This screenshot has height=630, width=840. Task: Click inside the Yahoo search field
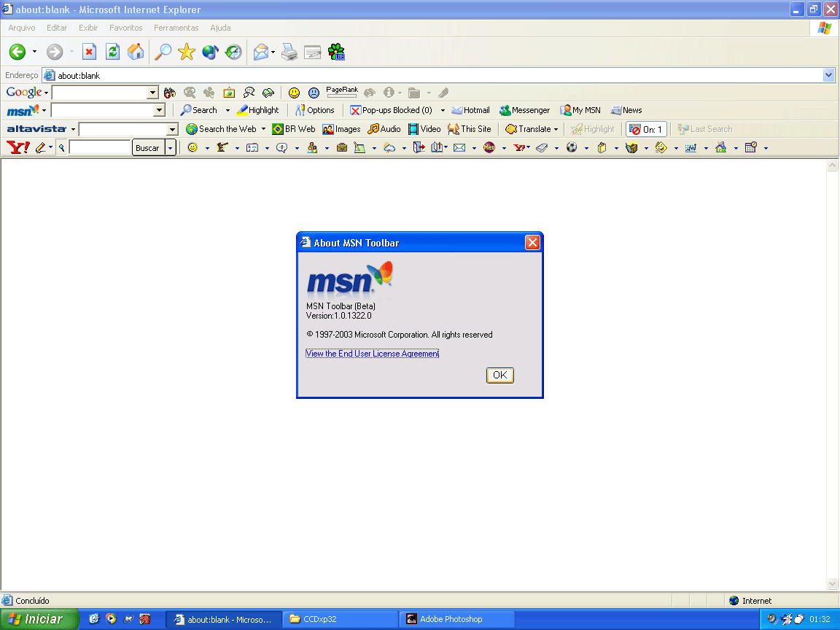point(100,147)
